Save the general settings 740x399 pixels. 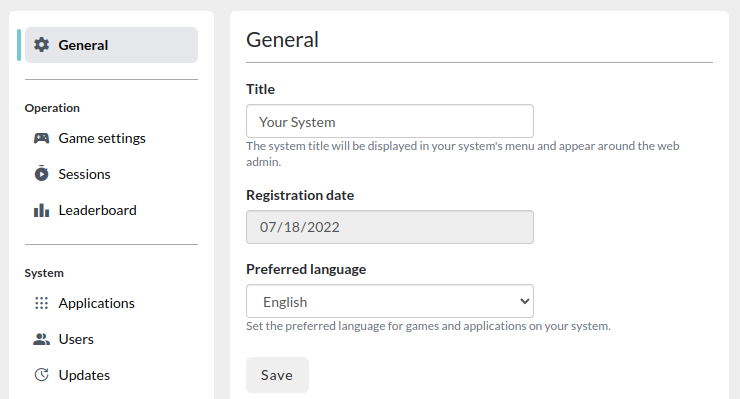[277, 375]
